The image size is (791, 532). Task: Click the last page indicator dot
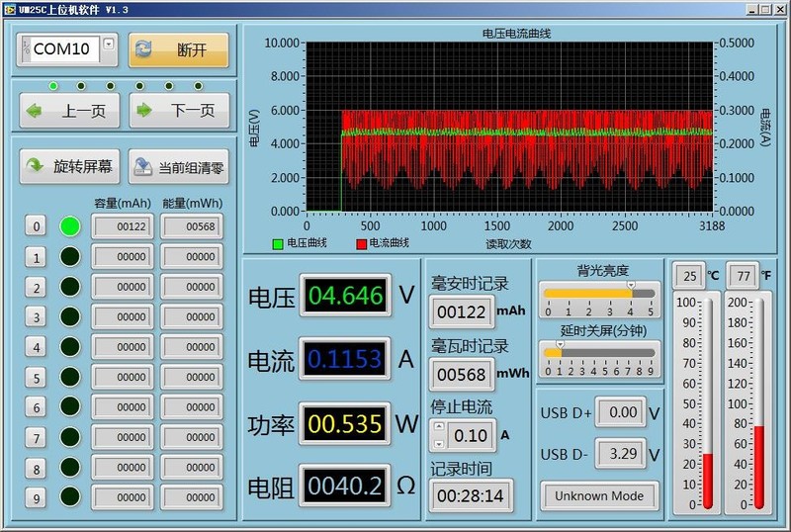199,86
